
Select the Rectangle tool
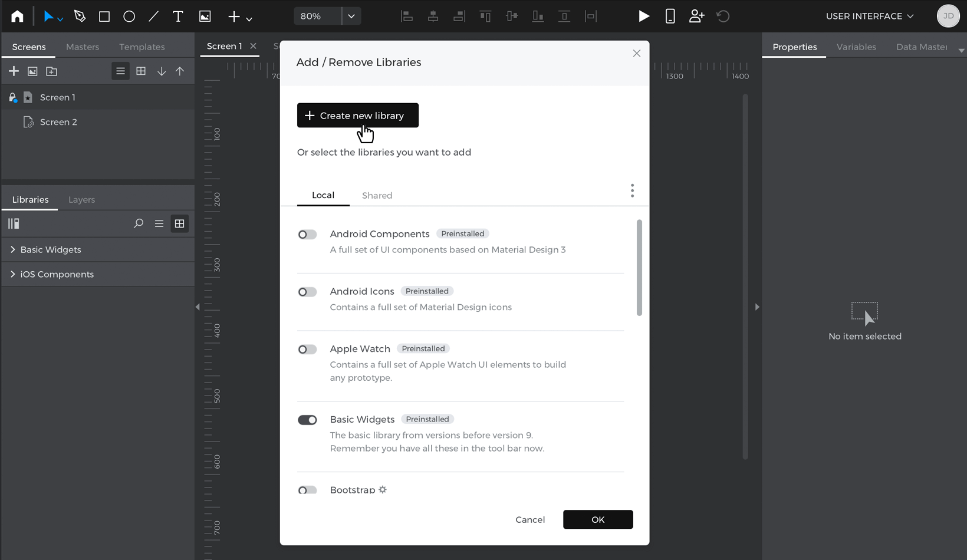coord(104,17)
